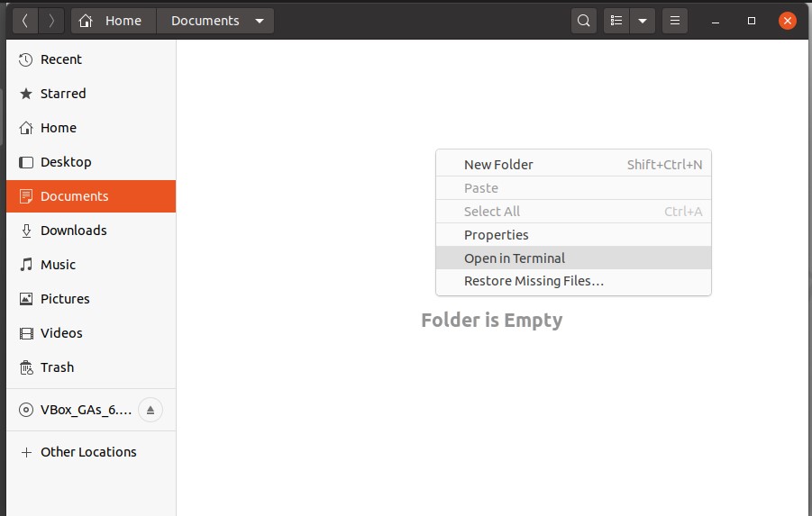Select the Pictures sidebar entry
The image size is (812, 516).
click(65, 299)
